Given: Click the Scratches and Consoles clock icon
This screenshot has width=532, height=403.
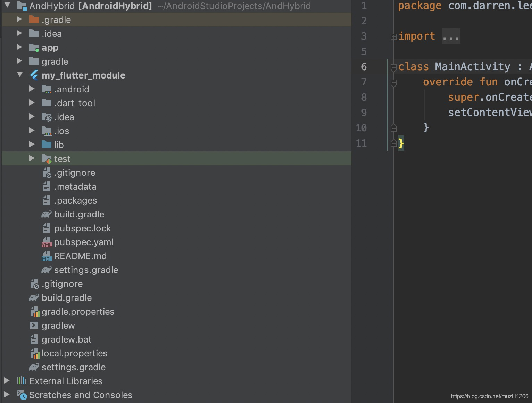Looking at the screenshot, I should (x=22, y=395).
